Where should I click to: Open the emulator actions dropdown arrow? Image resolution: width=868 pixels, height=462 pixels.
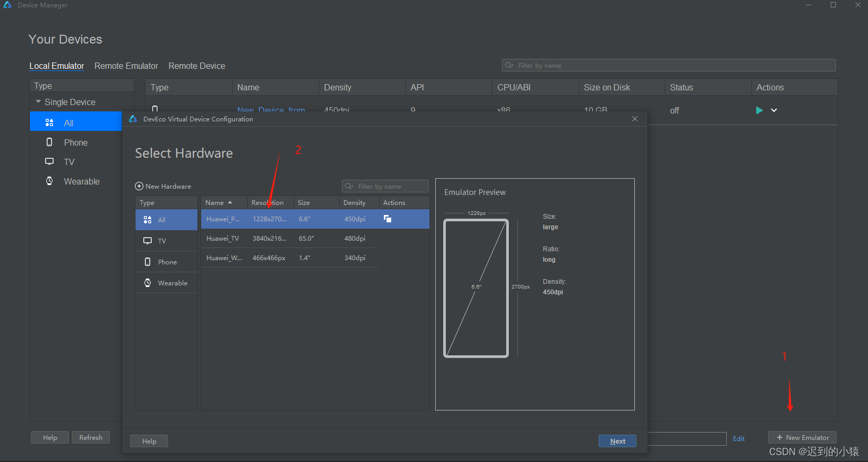[x=774, y=110]
